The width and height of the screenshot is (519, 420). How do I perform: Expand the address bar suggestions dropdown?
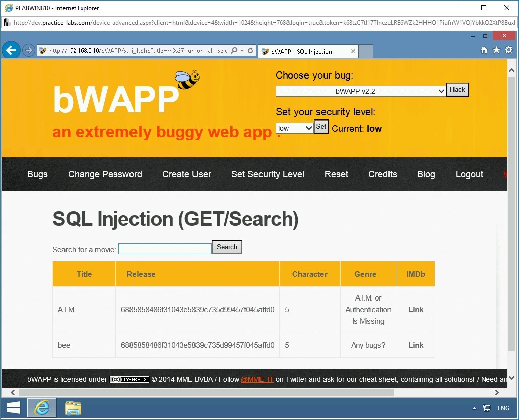tap(241, 50)
